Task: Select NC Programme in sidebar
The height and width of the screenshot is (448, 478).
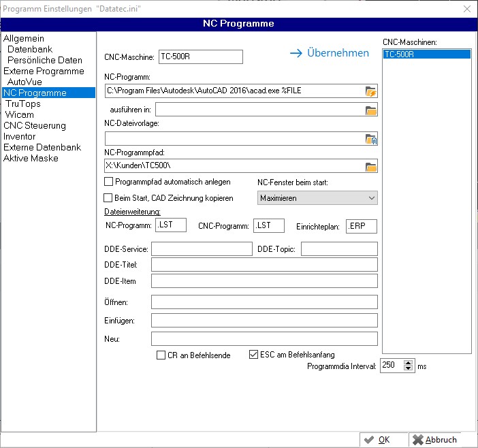Action: coord(49,93)
